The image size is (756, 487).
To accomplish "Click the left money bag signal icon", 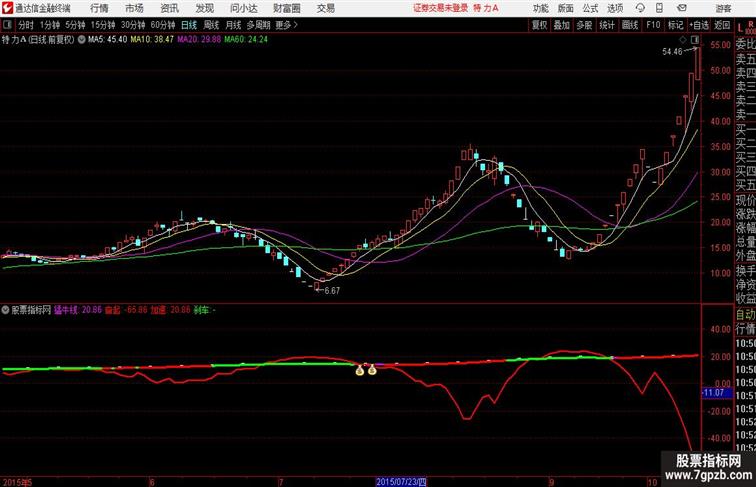I will coord(360,370).
